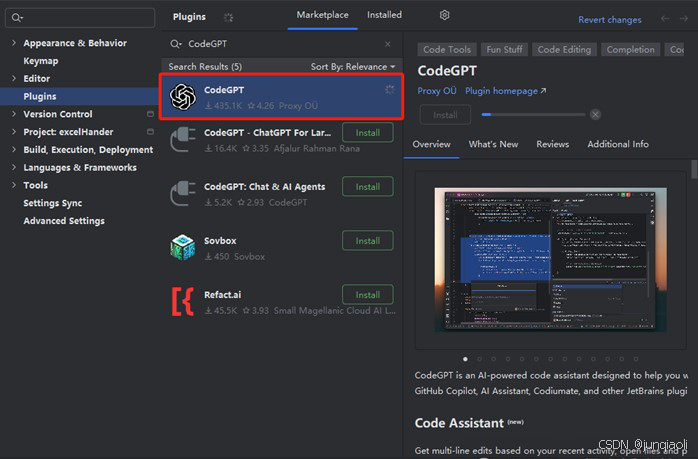Switch to the Installed tab
The width and height of the screenshot is (698, 459).
[384, 15]
